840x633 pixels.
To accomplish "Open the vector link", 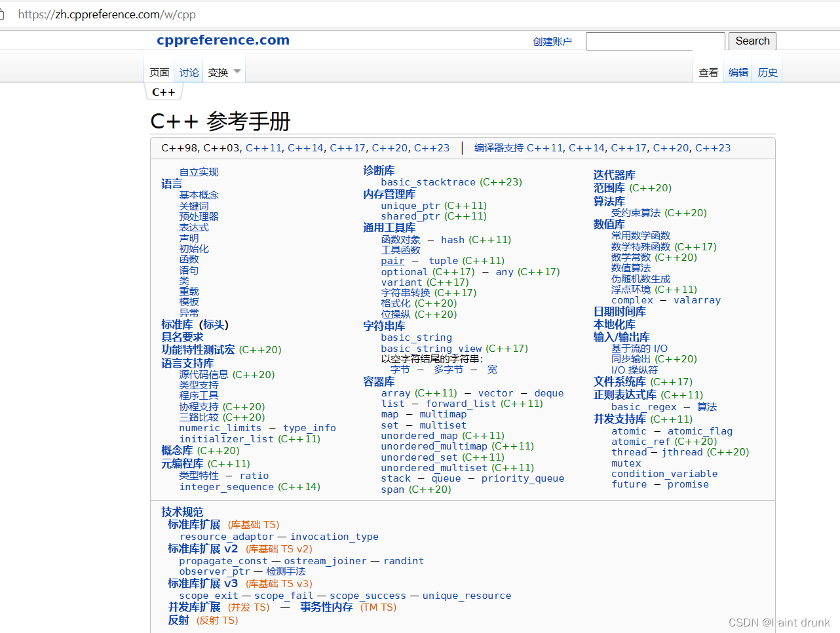I will click(x=496, y=393).
